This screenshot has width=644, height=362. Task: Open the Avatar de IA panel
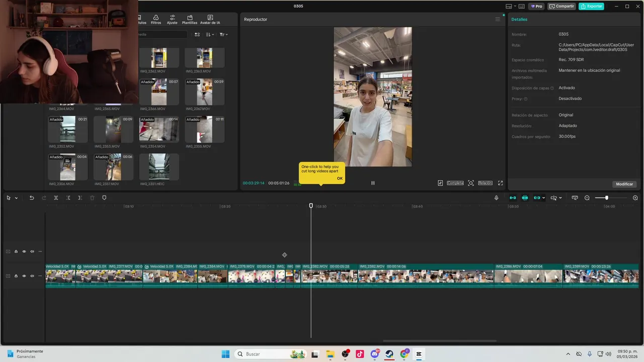click(x=210, y=20)
